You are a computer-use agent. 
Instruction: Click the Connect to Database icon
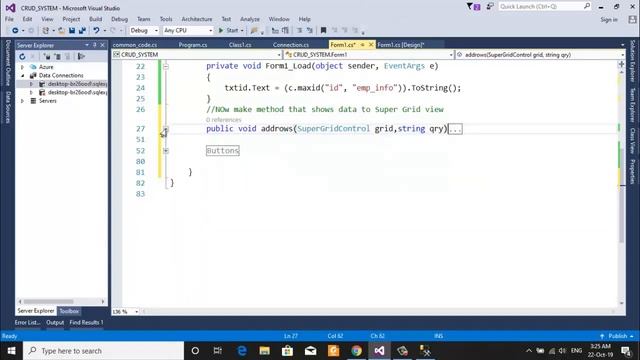(x=47, y=56)
